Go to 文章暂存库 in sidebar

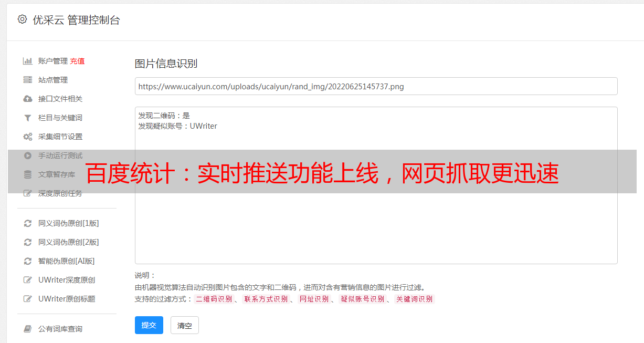coord(57,174)
